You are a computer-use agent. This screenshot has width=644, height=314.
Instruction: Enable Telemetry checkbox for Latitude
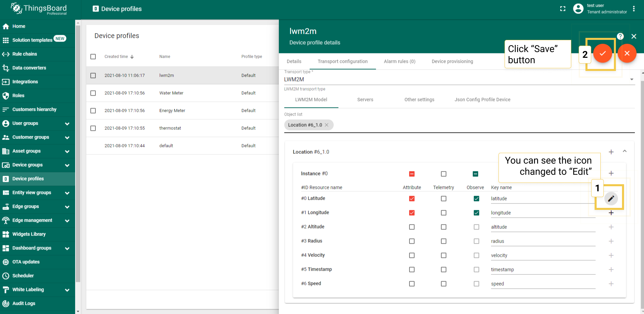tap(443, 199)
